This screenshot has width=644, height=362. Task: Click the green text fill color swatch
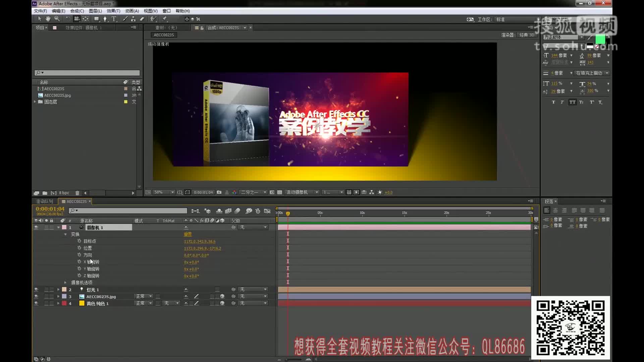tap(600, 40)
